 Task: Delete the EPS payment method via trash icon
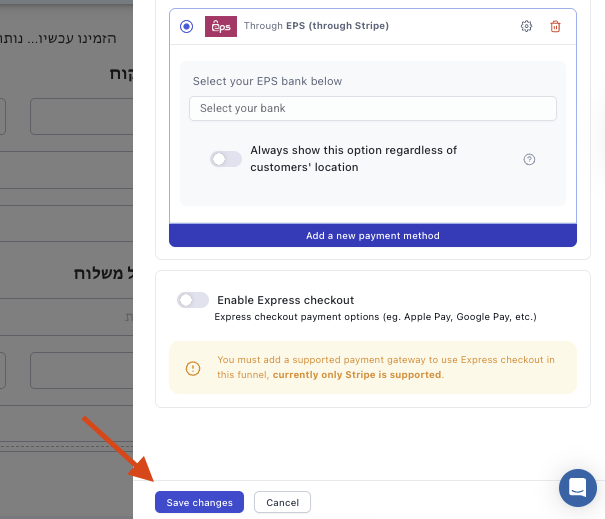556,26
